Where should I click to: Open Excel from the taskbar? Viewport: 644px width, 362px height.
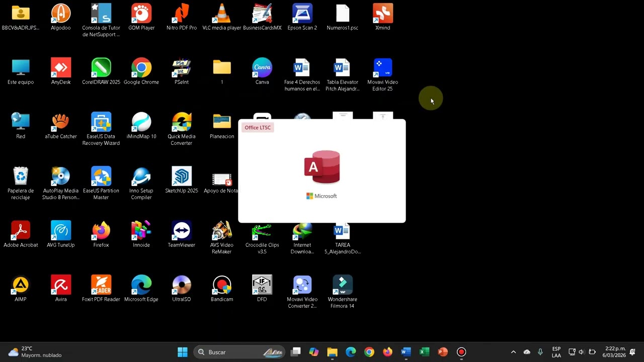[424, 352]
